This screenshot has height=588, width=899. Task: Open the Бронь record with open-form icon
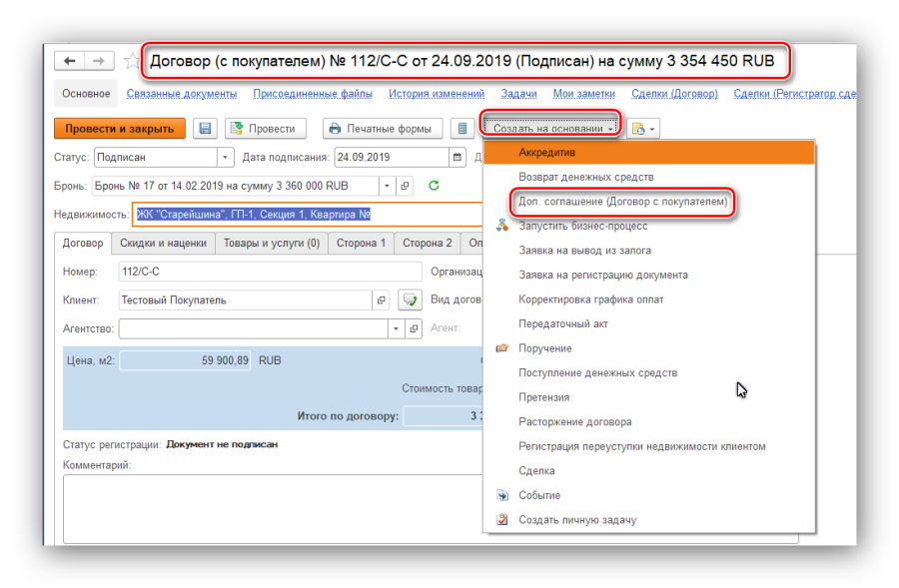click(405, 186)
